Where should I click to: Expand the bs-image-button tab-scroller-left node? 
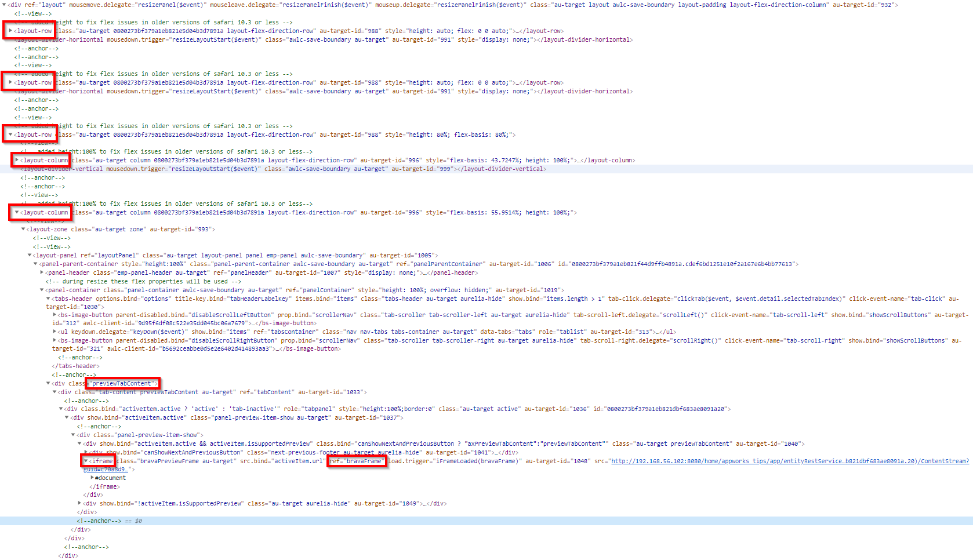pos(55,315)
